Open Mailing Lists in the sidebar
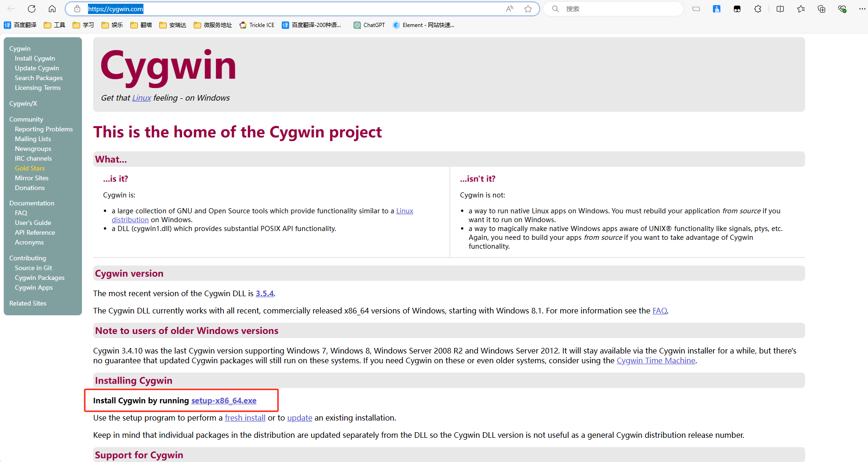 [x=33, y=139]
